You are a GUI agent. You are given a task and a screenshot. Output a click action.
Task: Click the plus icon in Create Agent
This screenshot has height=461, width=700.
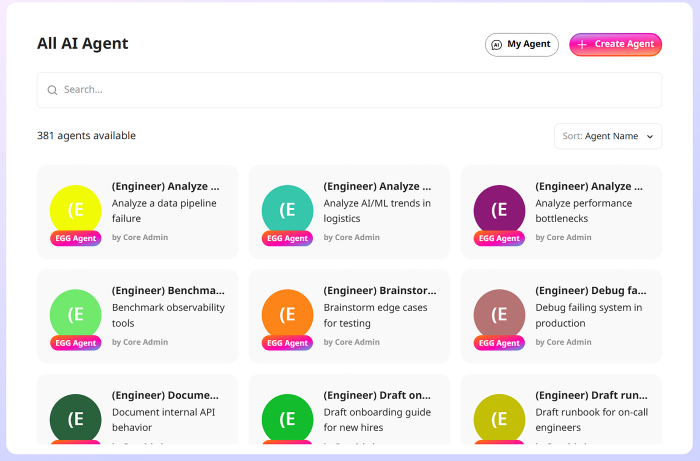click(582, 45)
